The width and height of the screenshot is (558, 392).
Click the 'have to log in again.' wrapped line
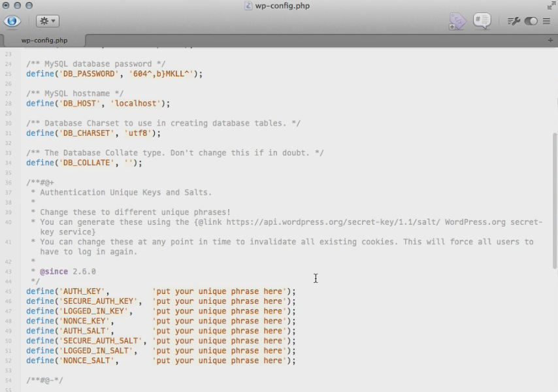[89, 252]
